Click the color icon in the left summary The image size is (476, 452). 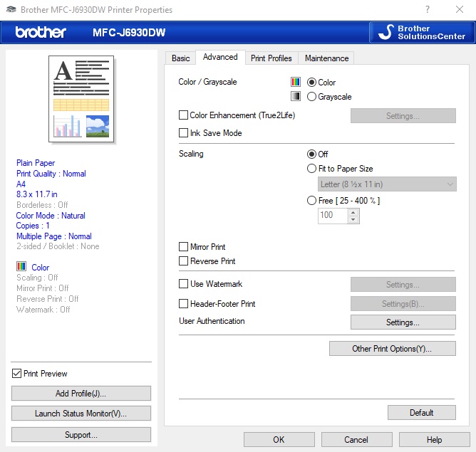21,266
